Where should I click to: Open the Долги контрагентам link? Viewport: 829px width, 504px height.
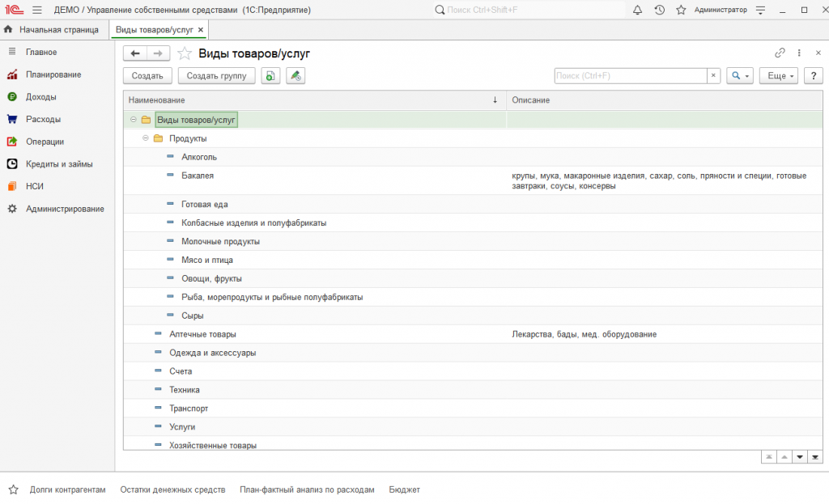click(68, 489)
